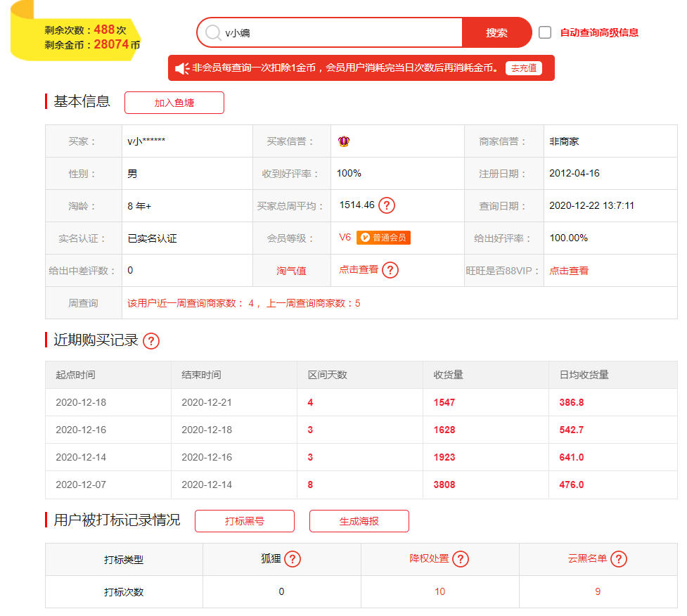Click the question mark beside 淘气值 点击查看
Image resolution: width=687 pixels, height=616 pixels.
[x=392, y=270]
